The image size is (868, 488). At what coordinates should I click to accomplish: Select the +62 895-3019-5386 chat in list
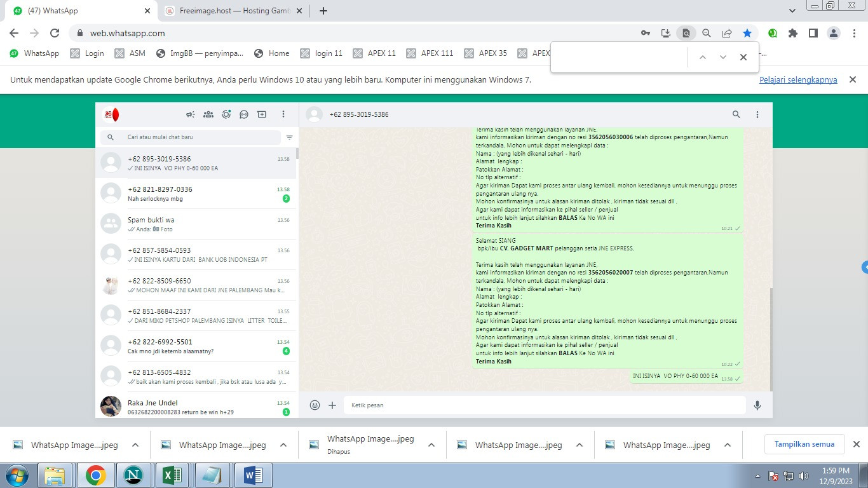(196, 163)
